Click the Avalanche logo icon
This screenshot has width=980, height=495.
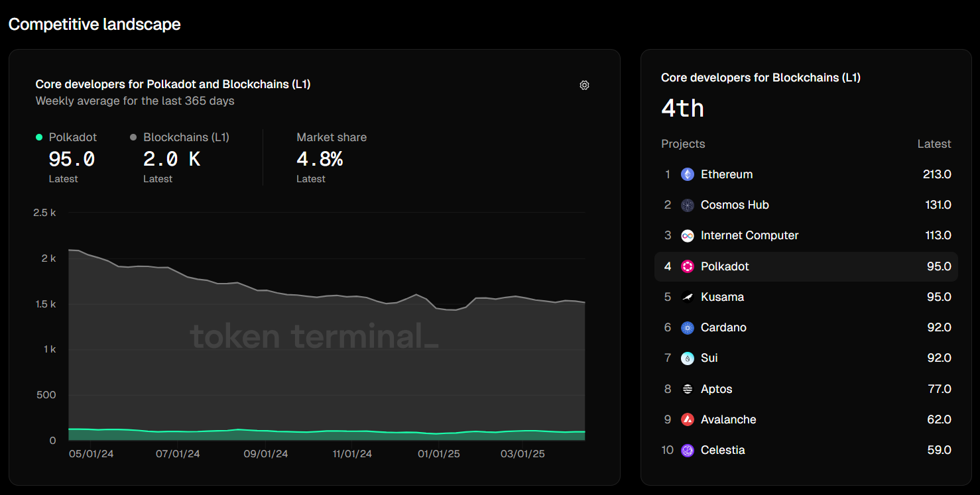point(688,419)
